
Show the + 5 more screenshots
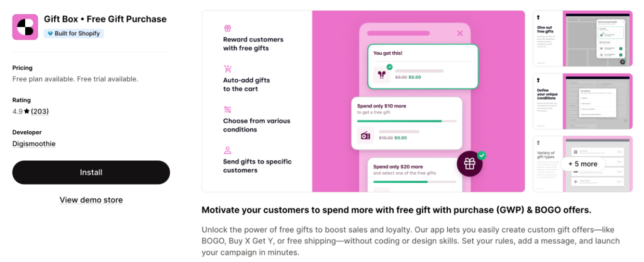click(582, 164)
